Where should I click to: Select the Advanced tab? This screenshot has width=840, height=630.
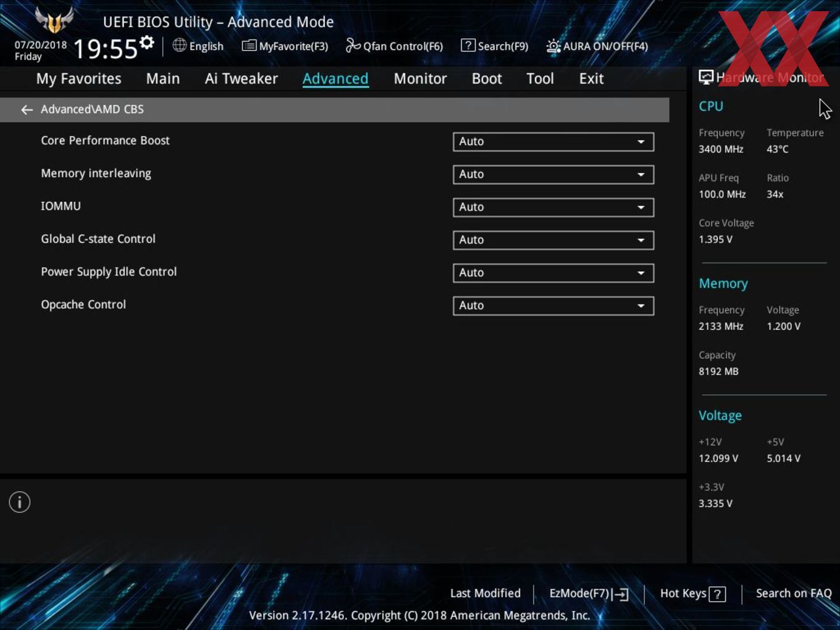[x=335, y=79]
